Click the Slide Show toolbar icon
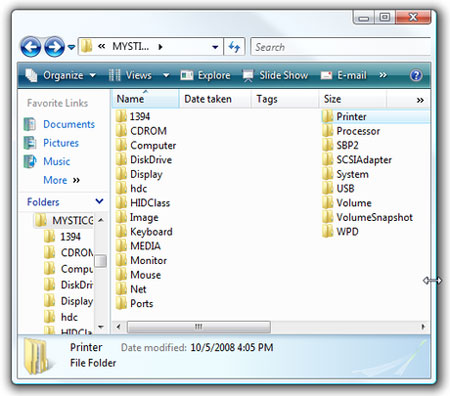This screenshot has height=396, width=450. tap(248, 75)
